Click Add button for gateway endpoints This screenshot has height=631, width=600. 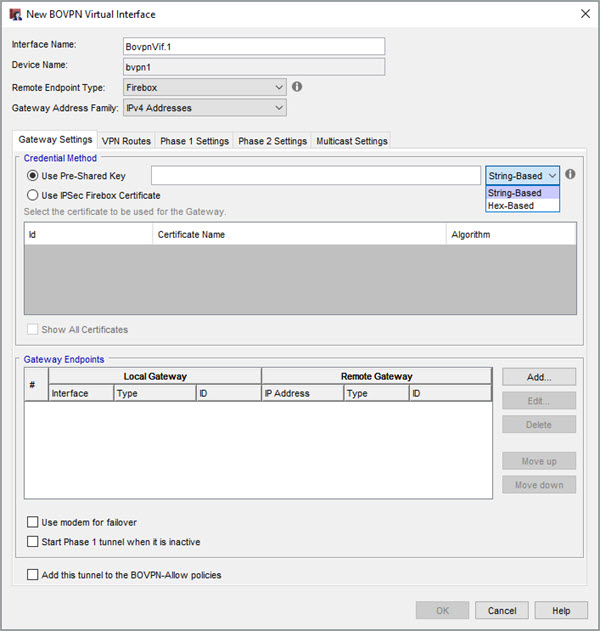pos(538,377)
